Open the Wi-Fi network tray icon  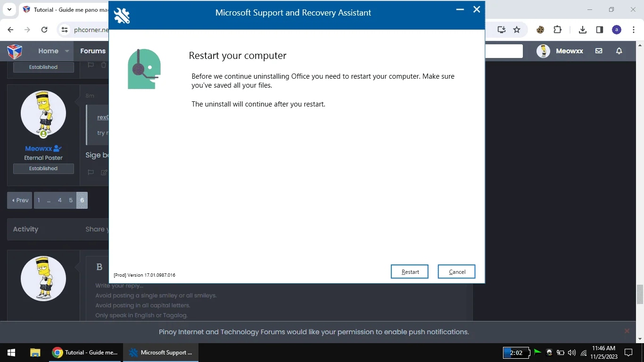click(x=584, y=353)
